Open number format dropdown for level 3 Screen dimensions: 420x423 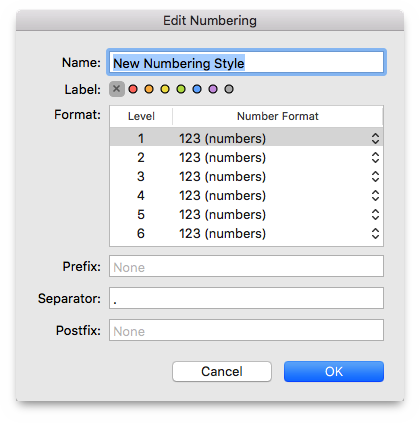375,176
